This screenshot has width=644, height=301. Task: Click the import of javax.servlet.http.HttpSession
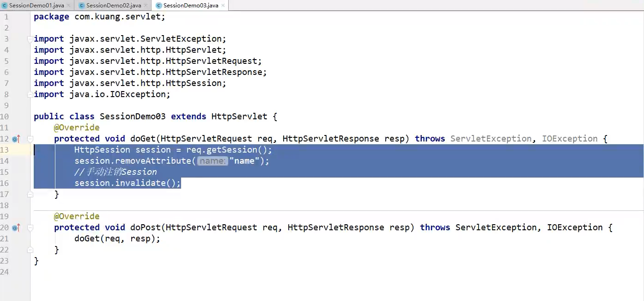130,83
